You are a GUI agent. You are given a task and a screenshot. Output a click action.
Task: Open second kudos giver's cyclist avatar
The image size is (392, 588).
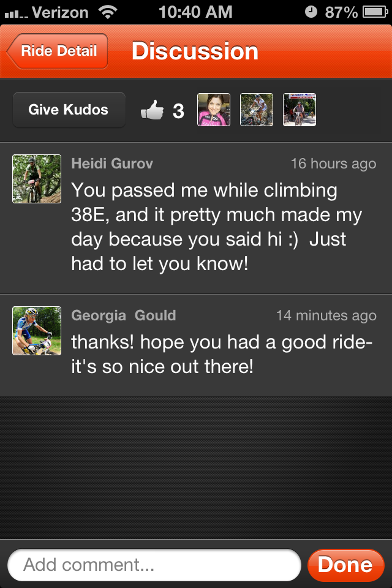pos(257,110)
